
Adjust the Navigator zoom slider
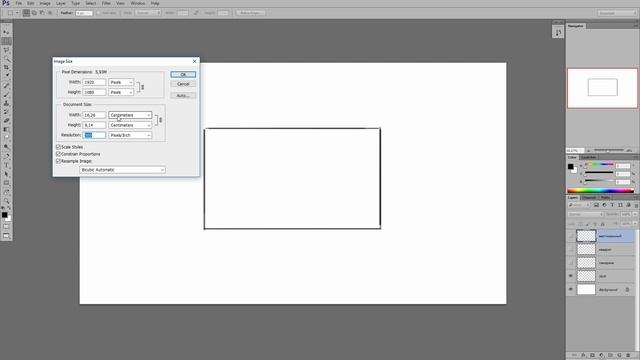[x=608, y=151]
